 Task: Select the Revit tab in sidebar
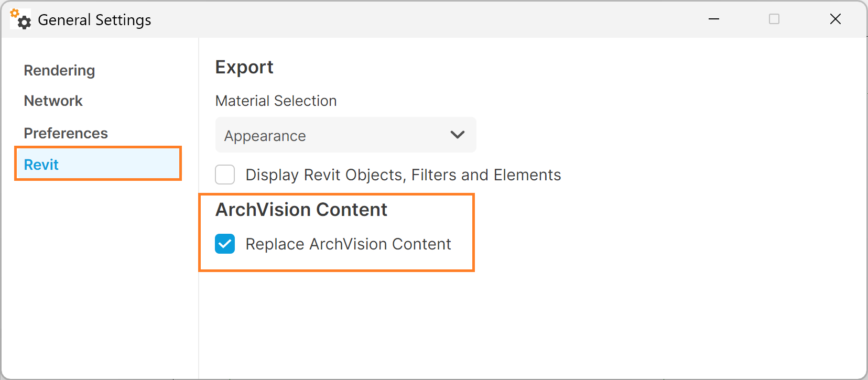(98, 164)
